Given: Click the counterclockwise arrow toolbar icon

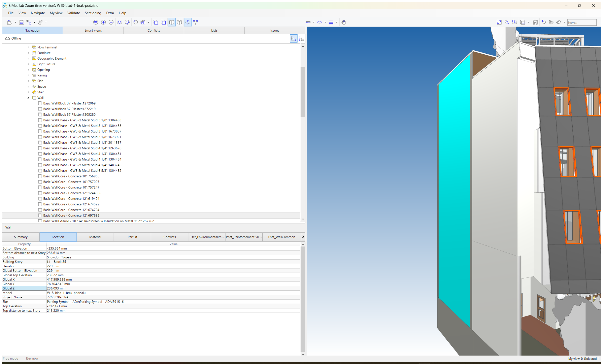Looking at the screenshot, I should click(x=136, y=22).
